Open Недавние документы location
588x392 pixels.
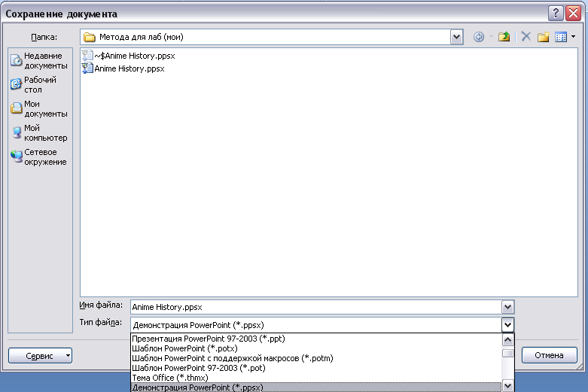coord(39,61)
